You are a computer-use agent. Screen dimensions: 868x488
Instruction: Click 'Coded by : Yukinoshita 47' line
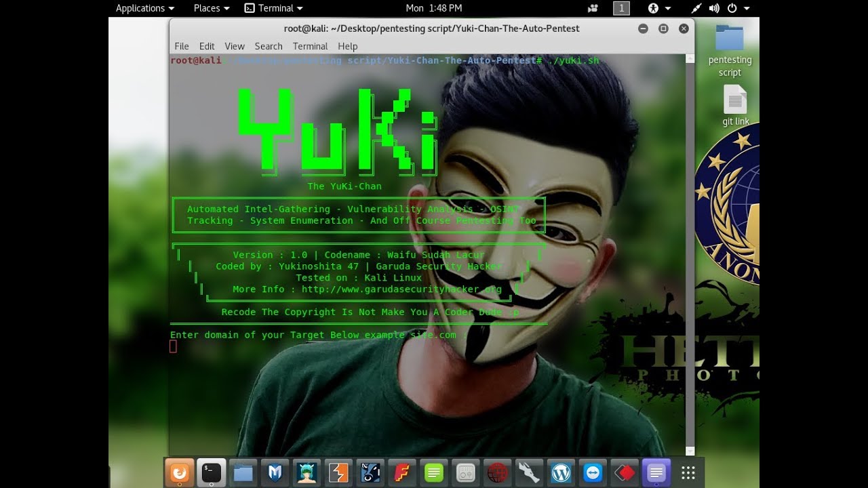[359, 266]
